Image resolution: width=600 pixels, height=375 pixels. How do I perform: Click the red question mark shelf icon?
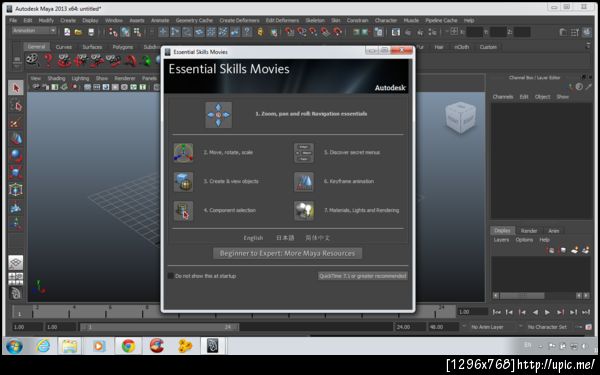click(48, 60)
